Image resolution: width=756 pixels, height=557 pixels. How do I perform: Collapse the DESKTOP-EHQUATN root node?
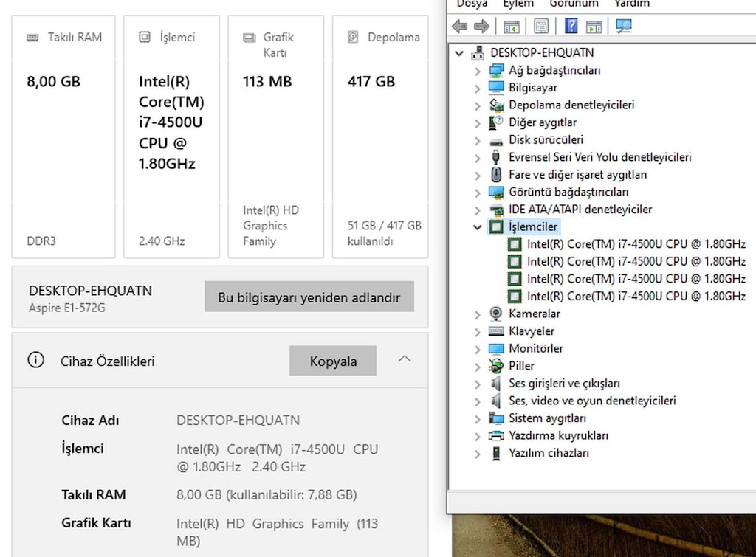[459, 53]
